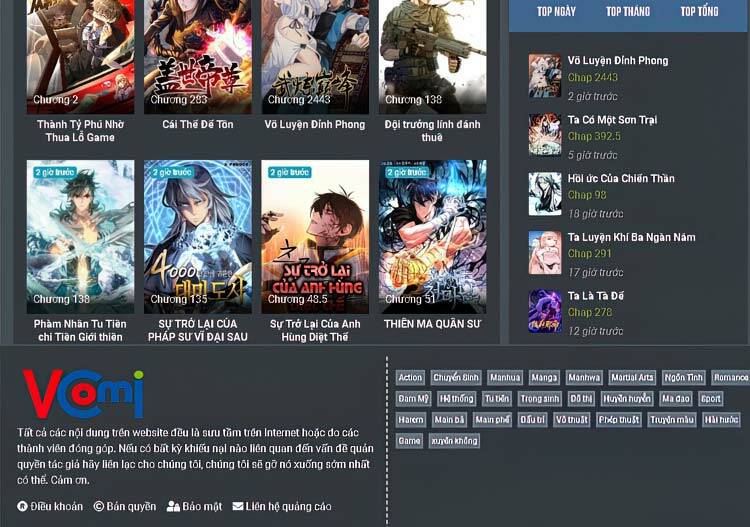Click the Điều khoản icon in footer
The height and width of the screenshot is (527, 750).
click(x=23, y=507)
